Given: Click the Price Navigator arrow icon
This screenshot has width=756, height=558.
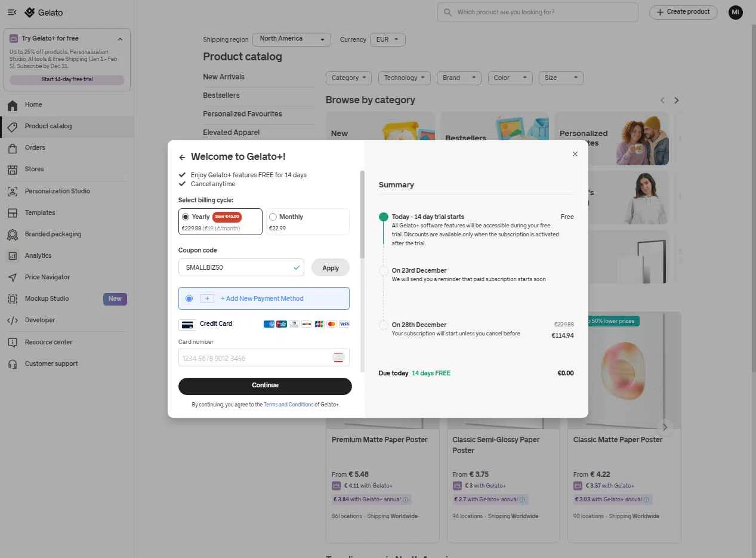Looking at the screenshot, I should click(13, 278).
